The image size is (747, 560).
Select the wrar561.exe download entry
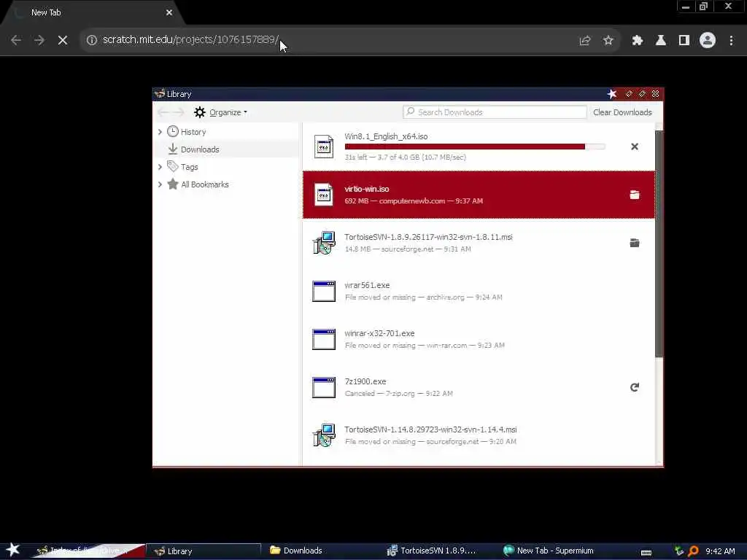coord(479,291)
